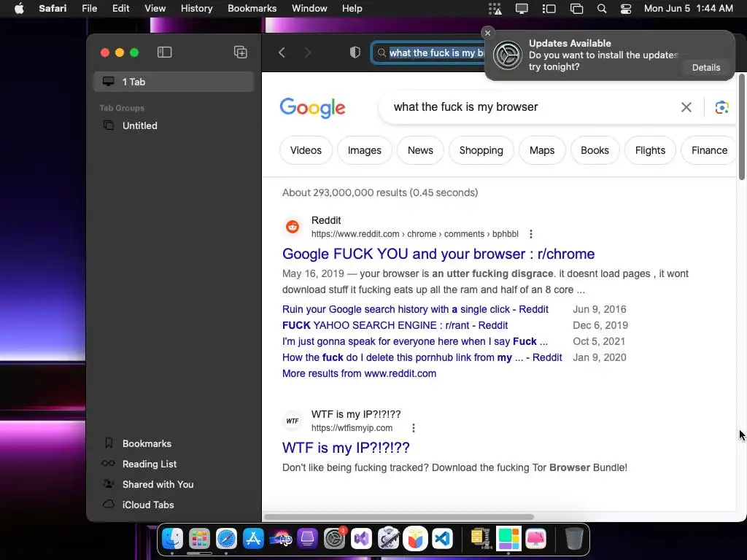Open the Apple menu
This screenshot has width=747, height=560.
(19, 9)
